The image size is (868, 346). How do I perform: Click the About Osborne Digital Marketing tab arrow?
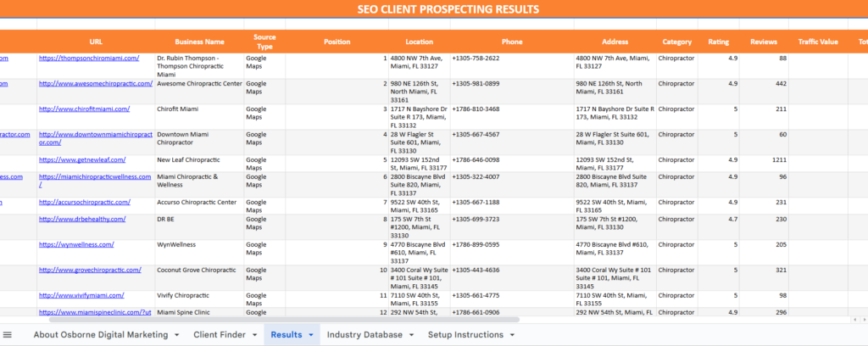179,335
